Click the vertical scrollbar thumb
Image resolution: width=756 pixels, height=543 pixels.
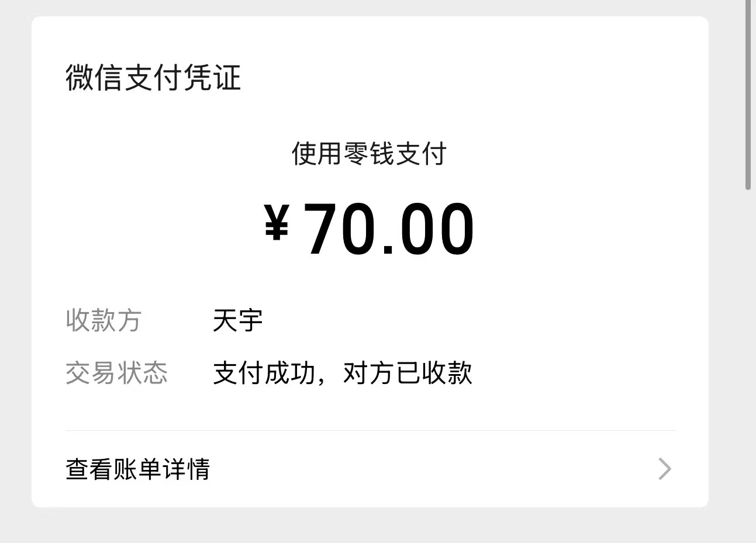tap(748, 94)
